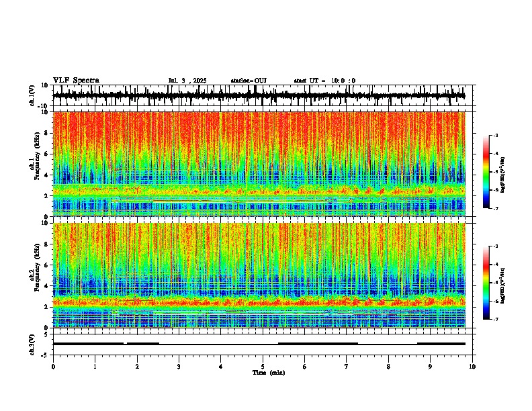Click the "-3" label on ch.1 color scale
This screenshot has height=411, width=532.
495,135
